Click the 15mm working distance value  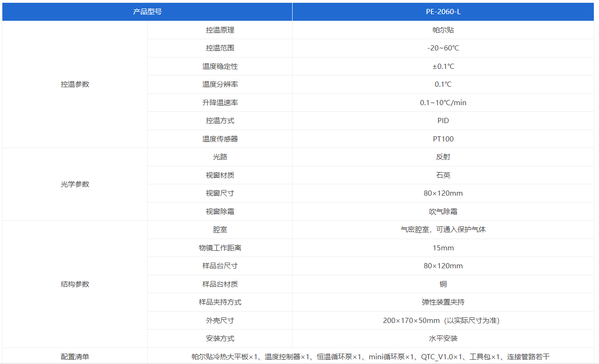[443, 248]
